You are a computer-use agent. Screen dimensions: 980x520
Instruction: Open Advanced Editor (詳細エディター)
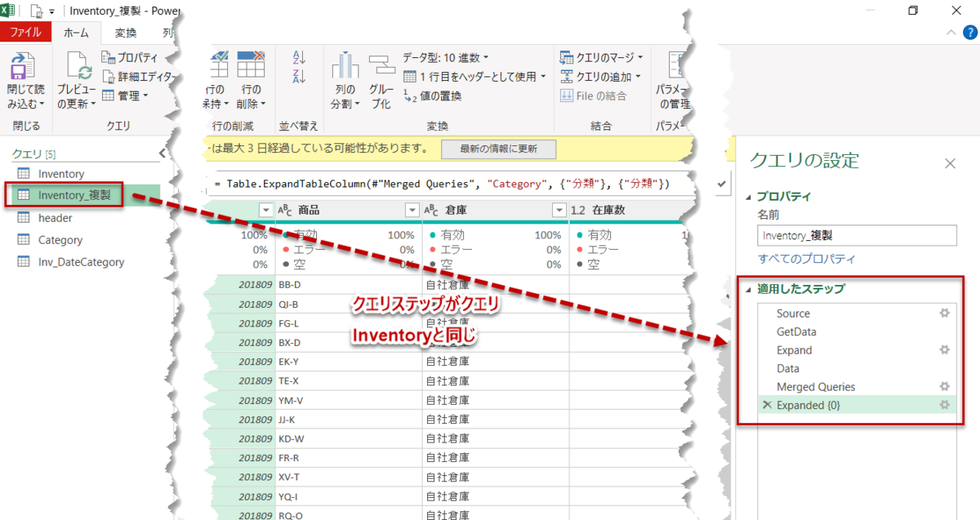point(137,77)
